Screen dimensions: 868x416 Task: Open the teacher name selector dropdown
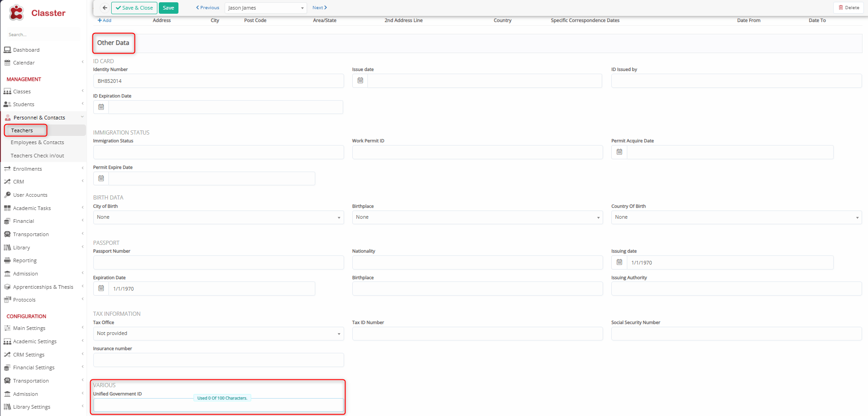(265, 8)
